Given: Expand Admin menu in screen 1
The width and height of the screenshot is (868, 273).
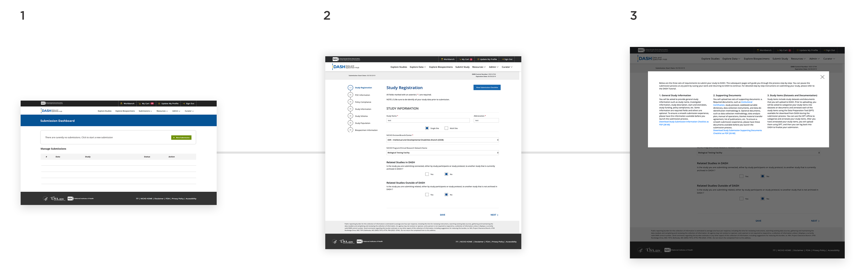Looking at the screenshot, I should (176, 111).
